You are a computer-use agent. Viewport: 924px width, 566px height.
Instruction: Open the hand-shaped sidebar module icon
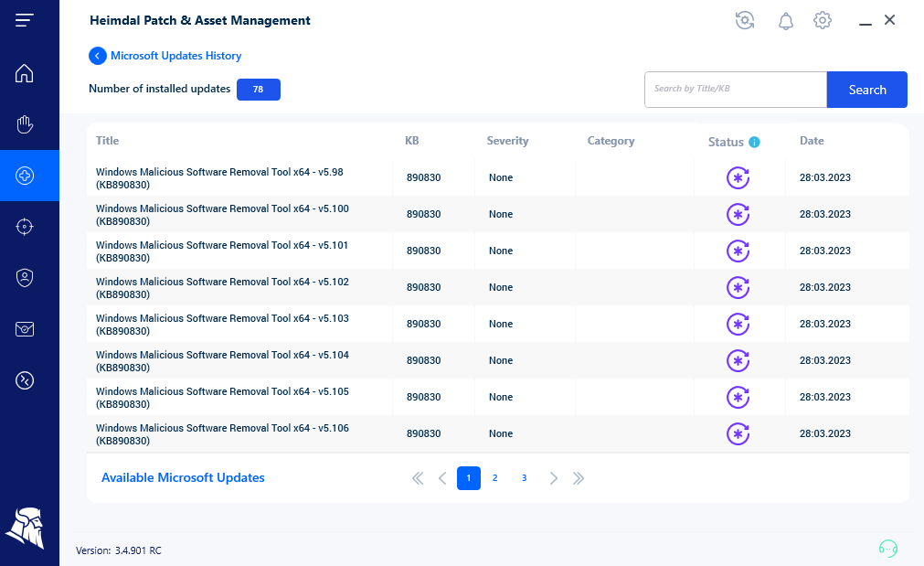tap(24, 124)
